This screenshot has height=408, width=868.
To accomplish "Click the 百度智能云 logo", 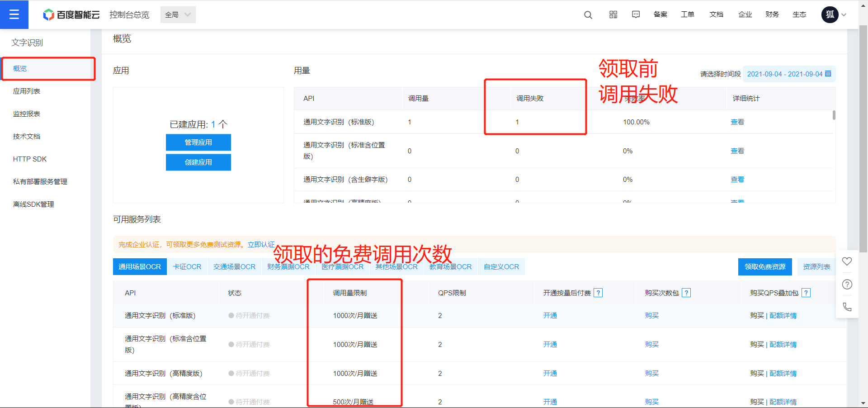I will tap(71, 14).
